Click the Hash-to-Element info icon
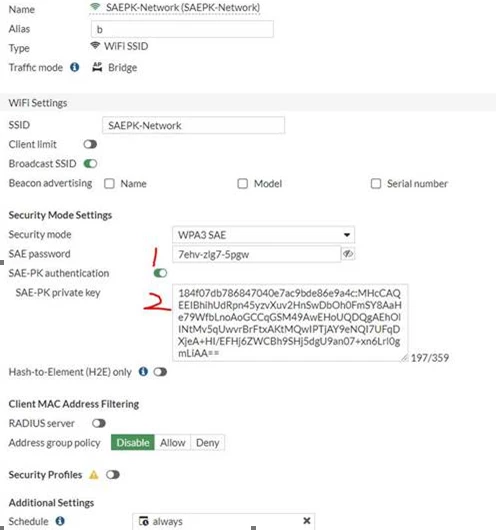The height and width of the screenshot is (530, 496). [143, 371]
